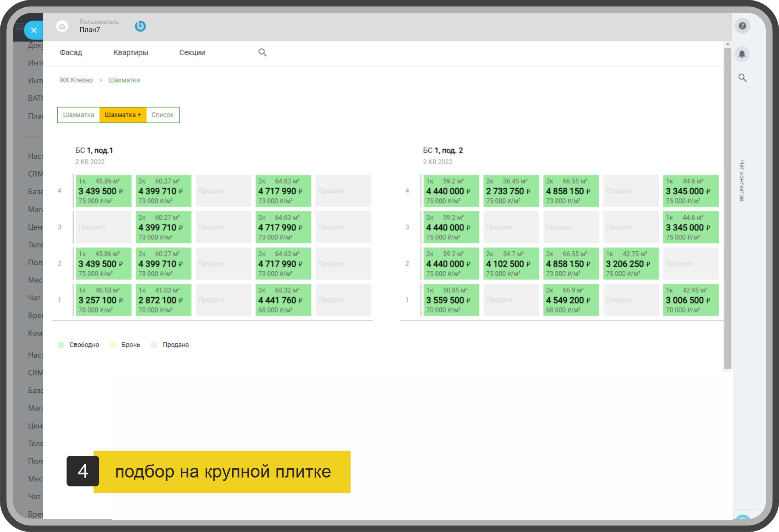Image resolution: width=779 pixels, height=532 pixels.
Task: Click the home icon in header
Action: click(x=62, y=26)
